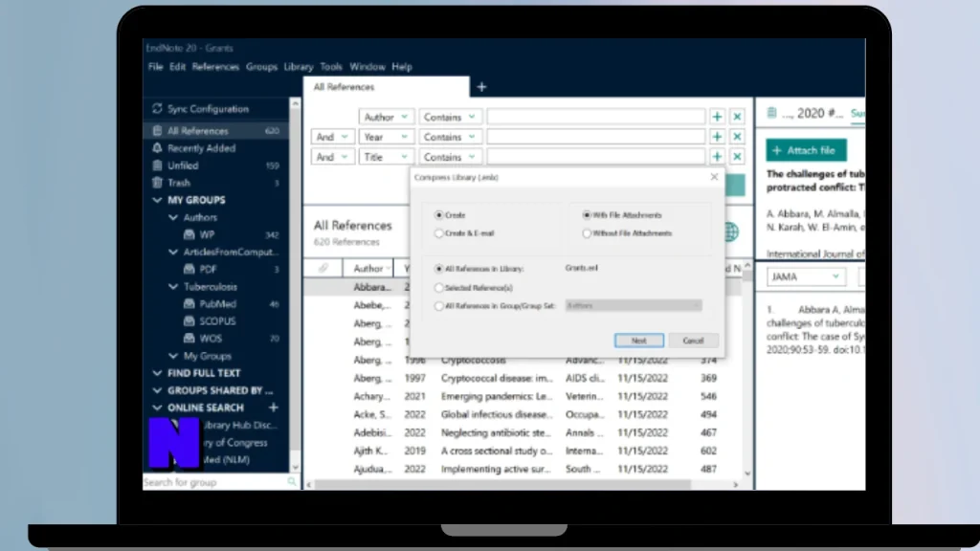Open the Edit menu

coord(177,66)
